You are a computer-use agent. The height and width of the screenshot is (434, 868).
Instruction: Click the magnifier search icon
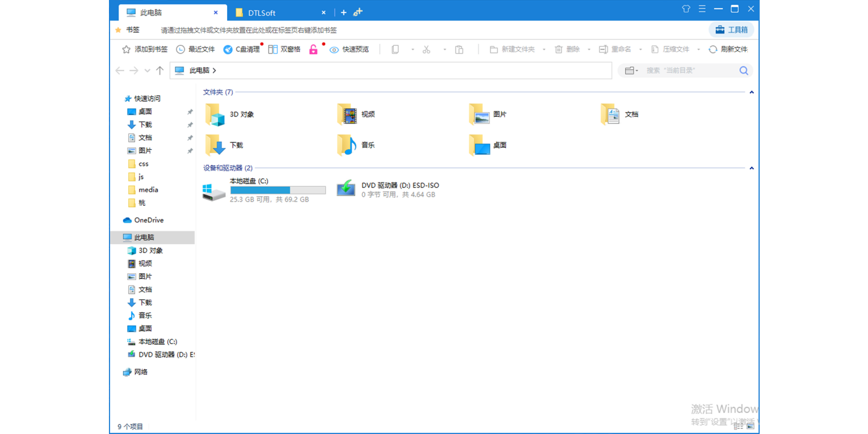pos(744,71)
